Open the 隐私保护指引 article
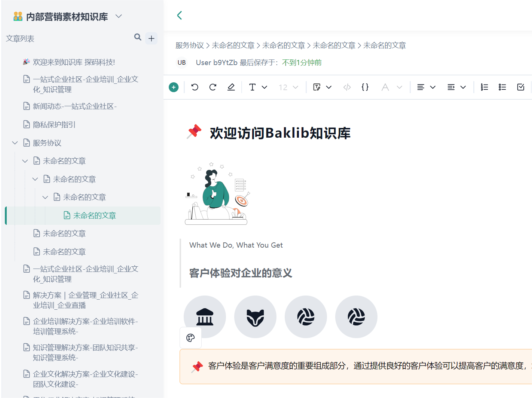The image size is (532, 398). pos(54,125)
